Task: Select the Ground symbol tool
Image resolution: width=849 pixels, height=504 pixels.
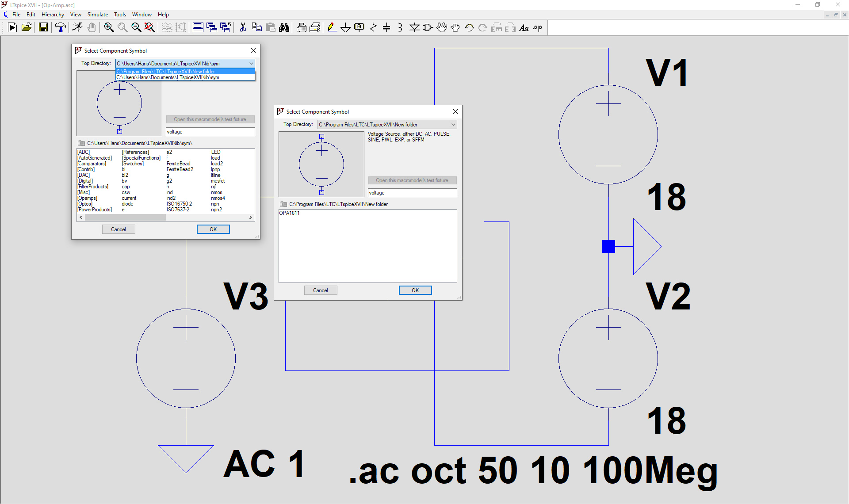Action: tap(345, 28)
